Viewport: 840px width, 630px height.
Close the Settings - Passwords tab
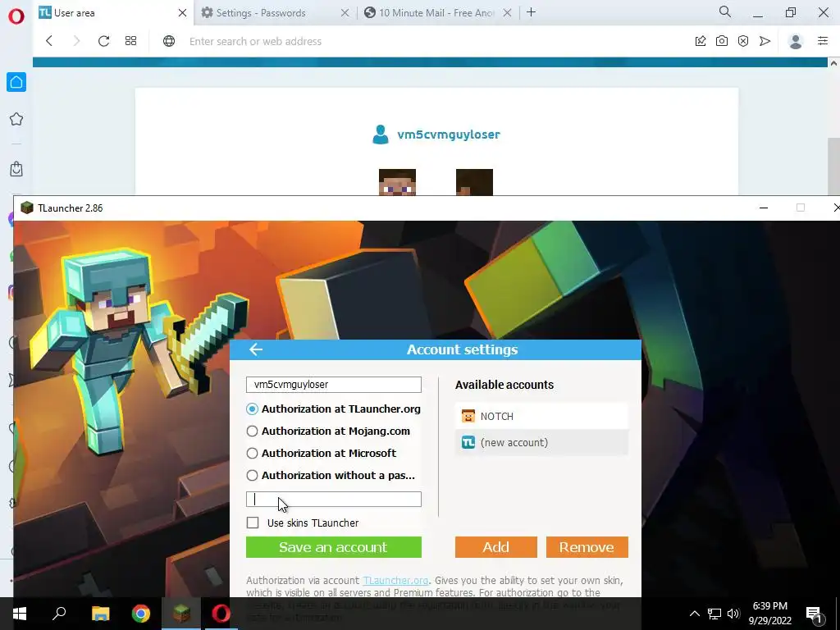(345, 13)
